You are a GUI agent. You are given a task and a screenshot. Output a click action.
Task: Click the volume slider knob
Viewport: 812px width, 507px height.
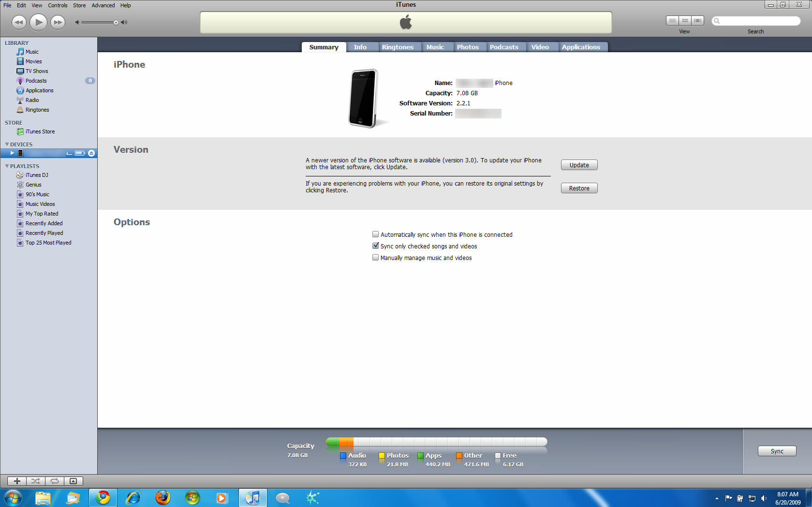pyautogui.click(x=116, y=22)
